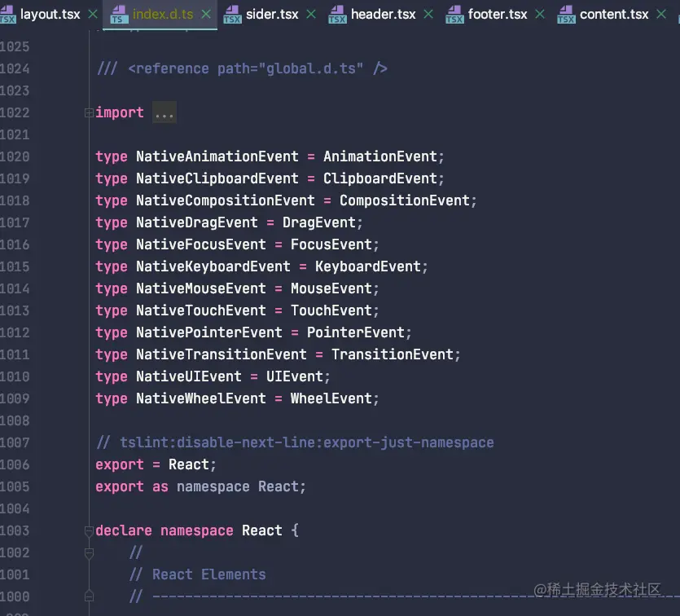Click the fold arrow at line 1002
This screenshot has height=616, width=680.
click(x=88, y=552)
